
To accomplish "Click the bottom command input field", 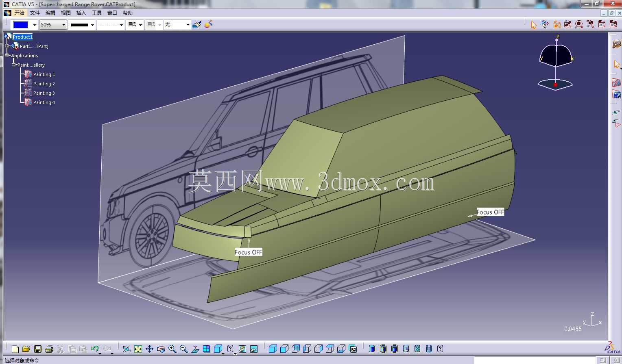I will tap(534, 360).
